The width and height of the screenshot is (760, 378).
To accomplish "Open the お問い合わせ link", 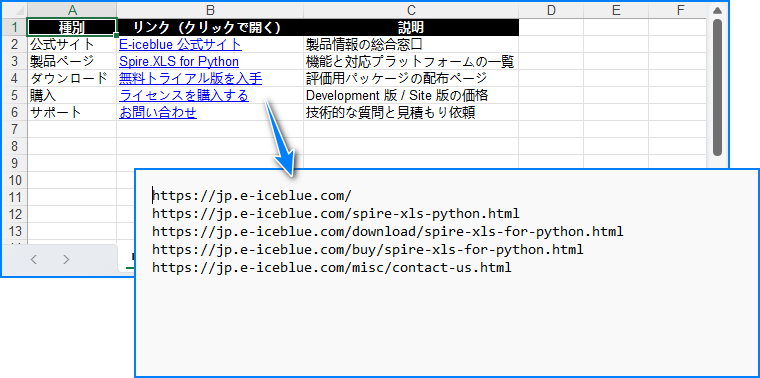I will (x=158, y=112).
